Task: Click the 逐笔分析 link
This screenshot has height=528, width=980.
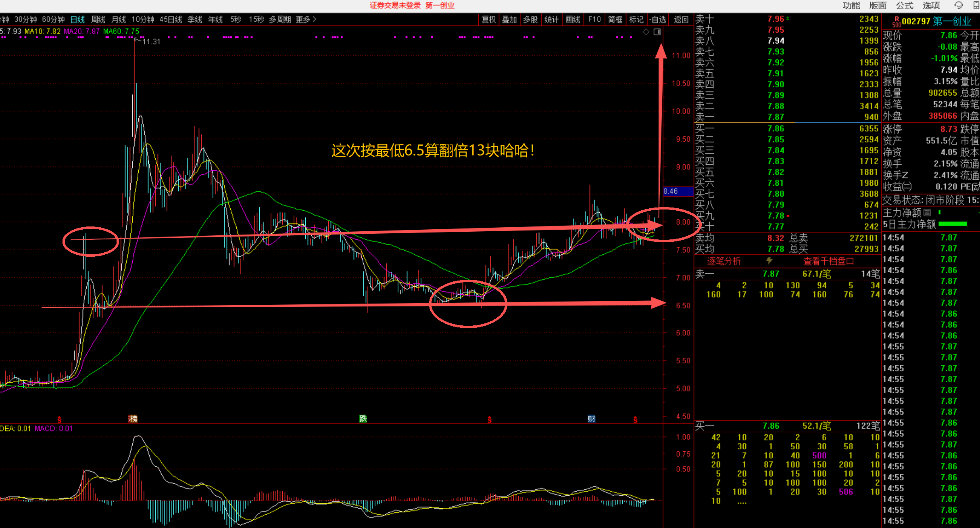Action: pyautogui.click(x=724, y=261)
